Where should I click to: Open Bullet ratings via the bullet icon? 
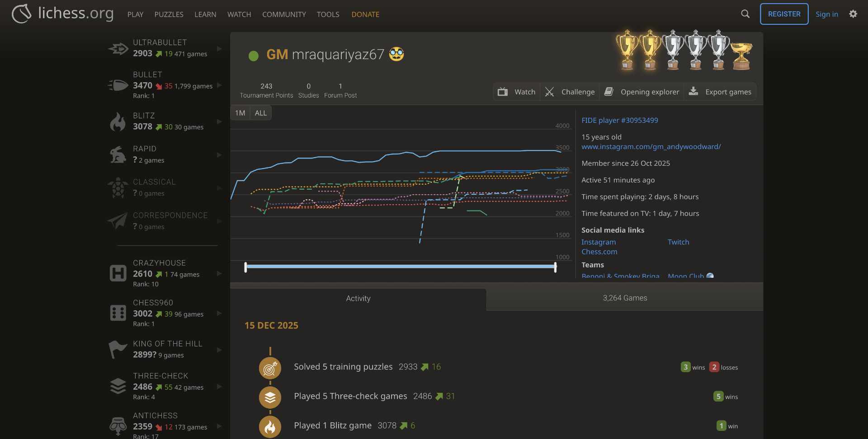117,85
